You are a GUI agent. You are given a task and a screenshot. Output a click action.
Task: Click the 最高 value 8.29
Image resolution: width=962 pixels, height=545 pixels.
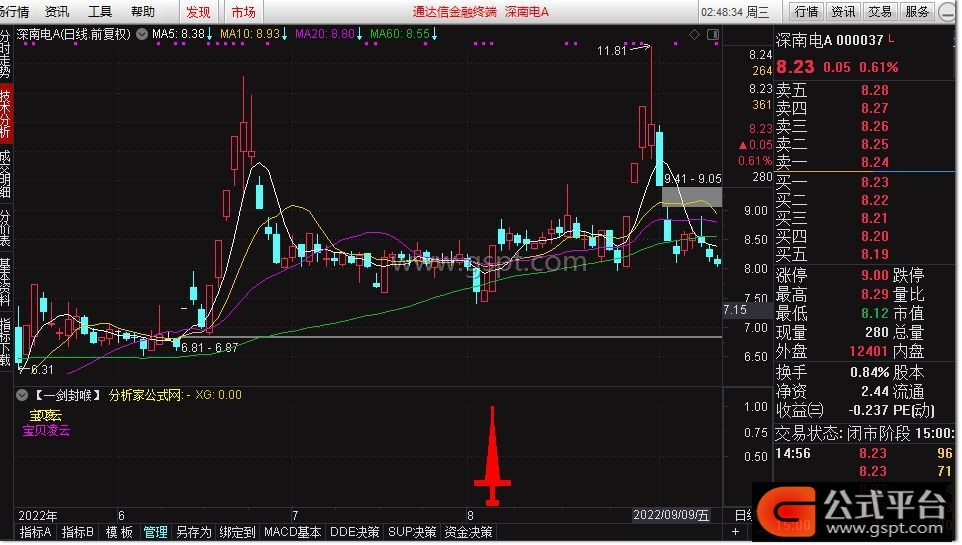coord(874,295)
